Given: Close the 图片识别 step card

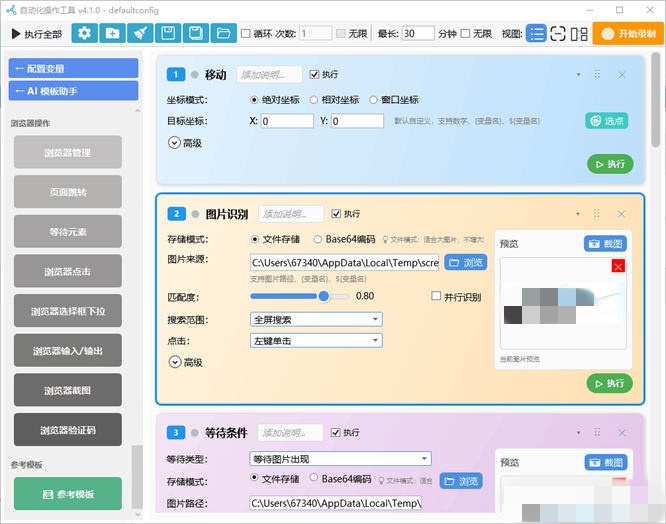Looking at the screenshot, I should click(621, 214).
